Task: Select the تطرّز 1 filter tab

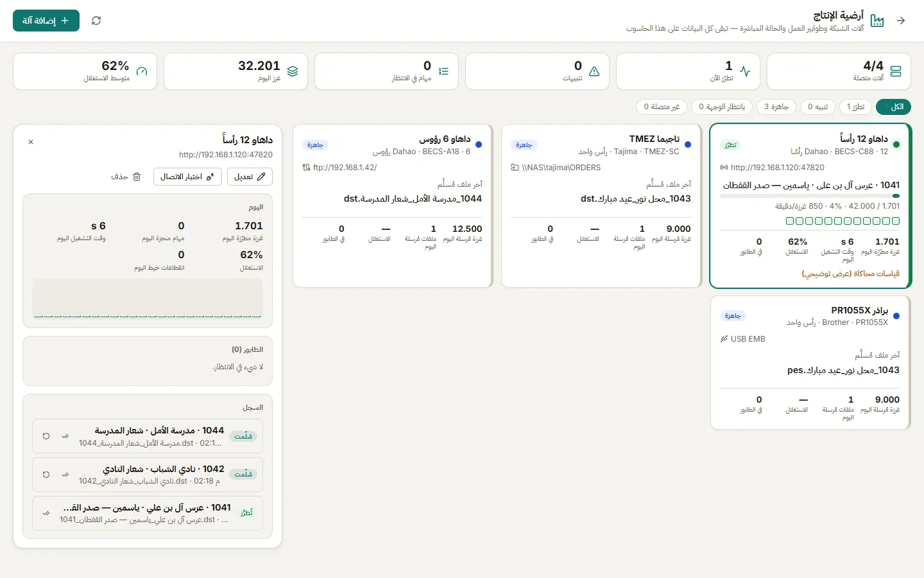Action: (855, 107)
